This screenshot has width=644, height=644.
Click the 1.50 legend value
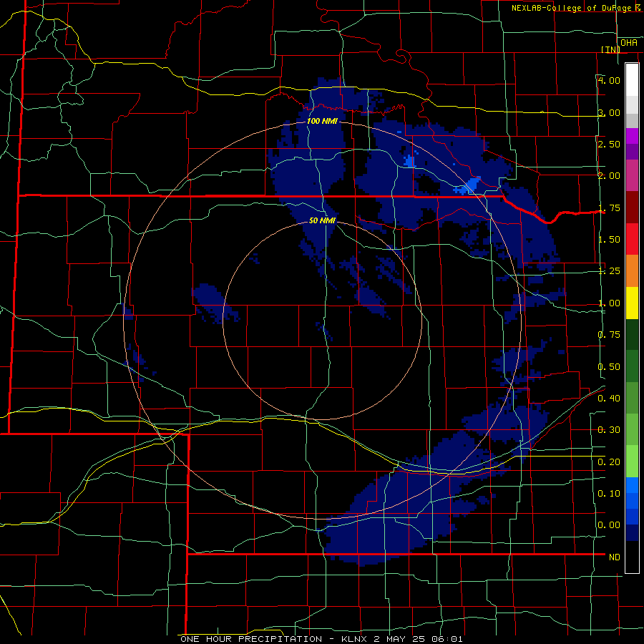point(609,240)
